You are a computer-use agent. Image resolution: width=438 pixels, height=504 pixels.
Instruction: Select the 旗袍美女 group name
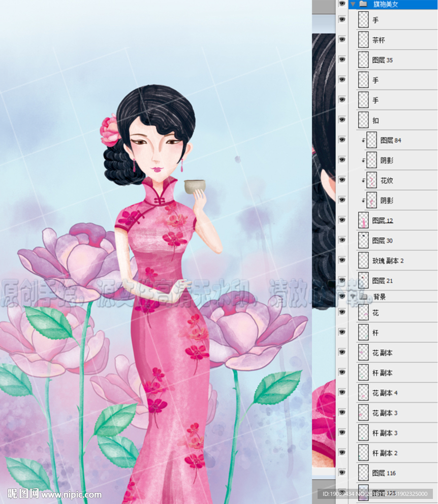pyautogui.click(x=386, y=4)
